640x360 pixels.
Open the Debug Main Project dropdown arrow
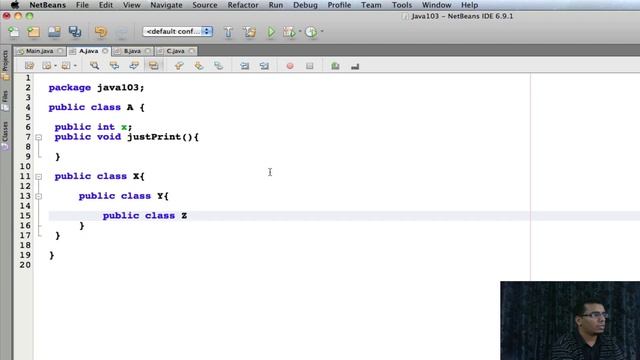[x=300, y=31]
